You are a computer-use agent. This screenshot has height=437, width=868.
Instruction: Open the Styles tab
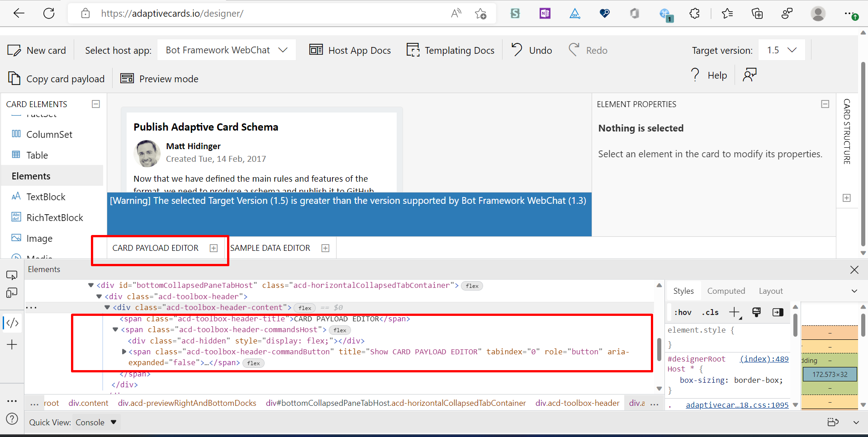(683, 291)
